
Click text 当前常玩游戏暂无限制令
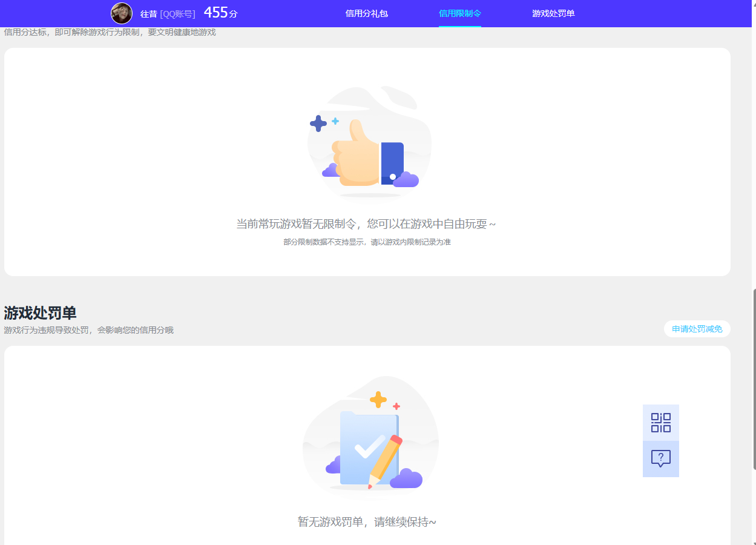[x=296, y=224]
